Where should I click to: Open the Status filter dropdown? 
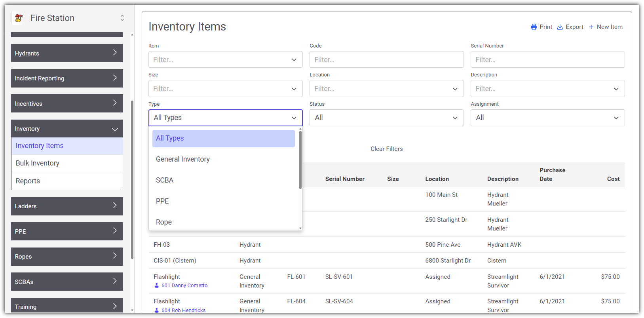tap(386, 118)
